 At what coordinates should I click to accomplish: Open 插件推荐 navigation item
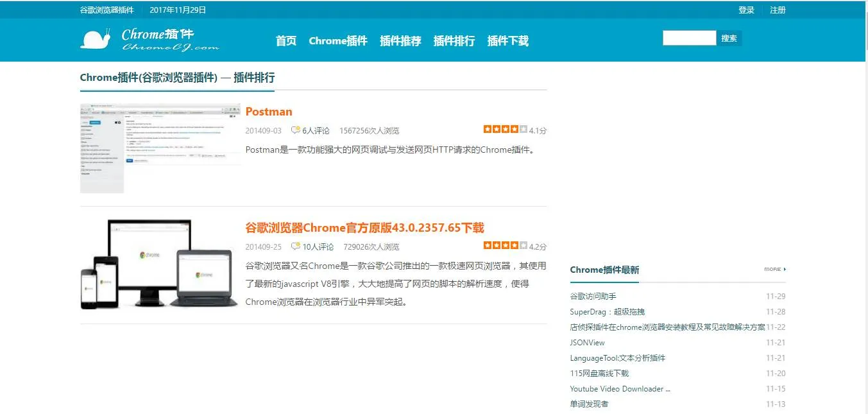pos(400,41)
